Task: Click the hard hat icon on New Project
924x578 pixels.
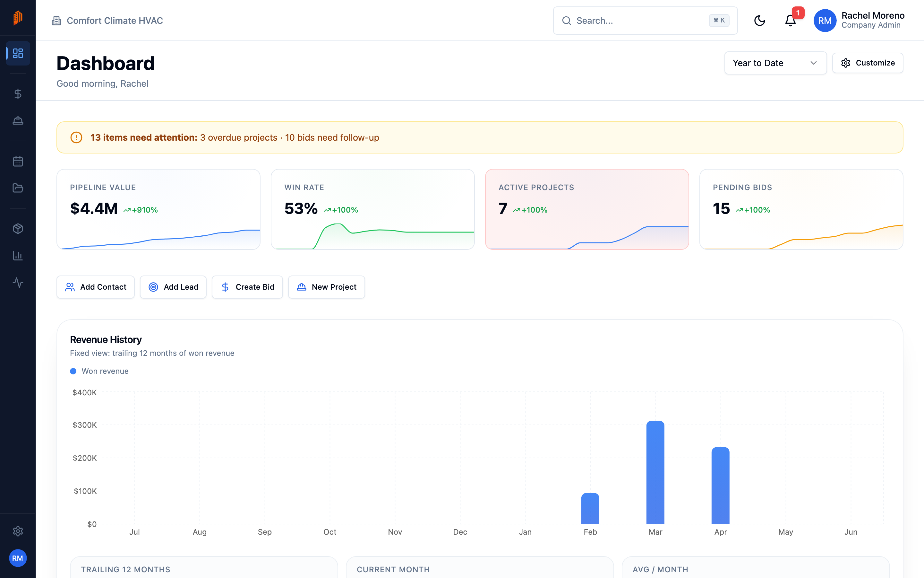Action: pyautogui.click(x=302, y=287)
